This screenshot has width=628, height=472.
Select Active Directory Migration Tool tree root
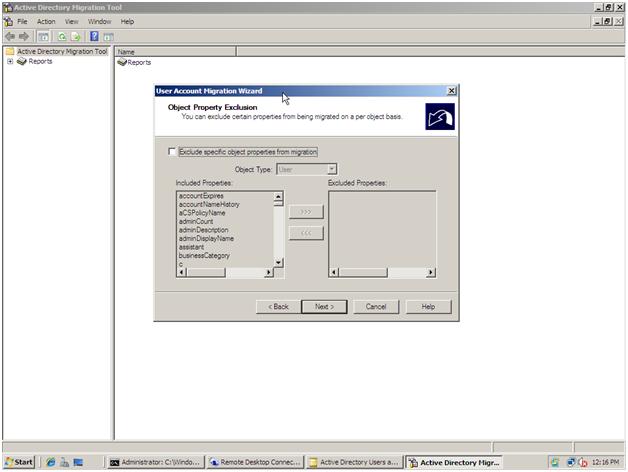pos(62,51)
